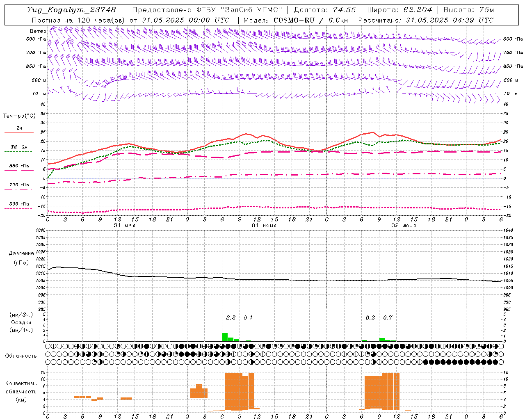Click the Тем-ра(°C) axis label
525x420 pixels.
tap(20, 116)
